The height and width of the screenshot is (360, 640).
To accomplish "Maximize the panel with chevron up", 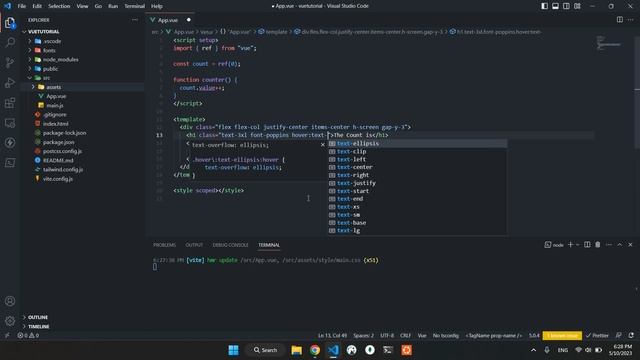I will point(620,244).
